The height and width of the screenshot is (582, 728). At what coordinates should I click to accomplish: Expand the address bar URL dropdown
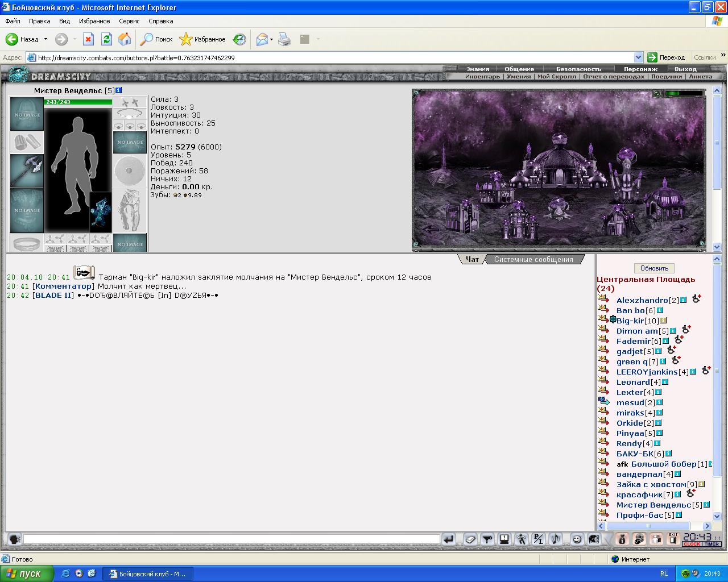tap(638, 57)
